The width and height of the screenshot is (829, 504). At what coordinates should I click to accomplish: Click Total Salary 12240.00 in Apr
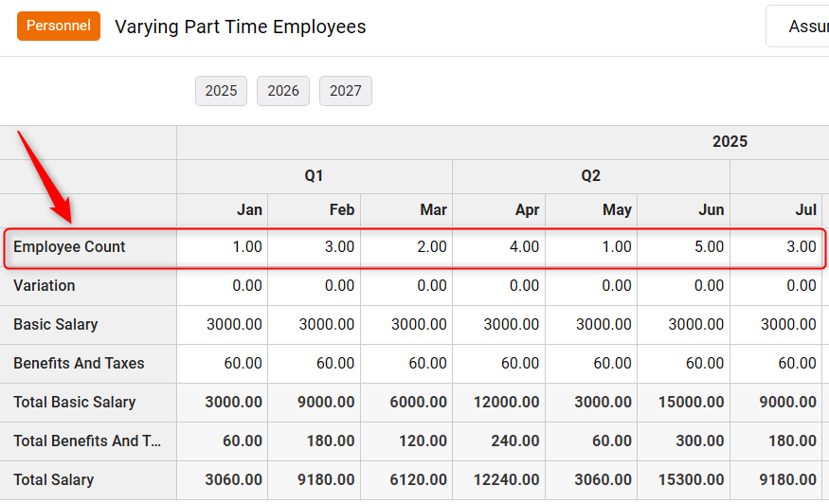(x=499, y=479)
